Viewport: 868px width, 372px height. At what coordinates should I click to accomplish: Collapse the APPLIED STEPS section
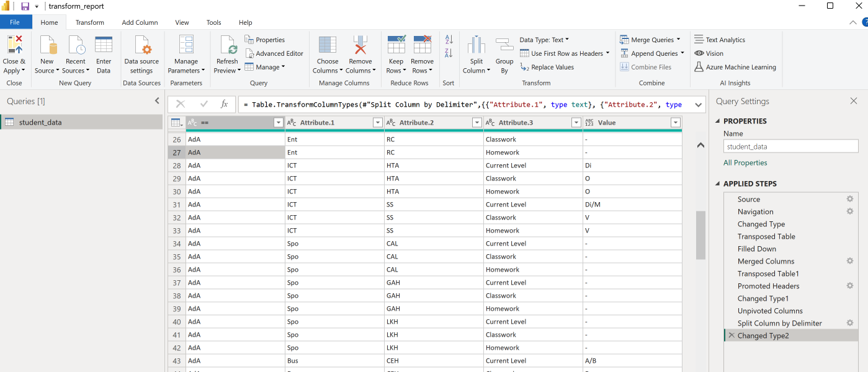pyautogui.click(x=718, y=184)
